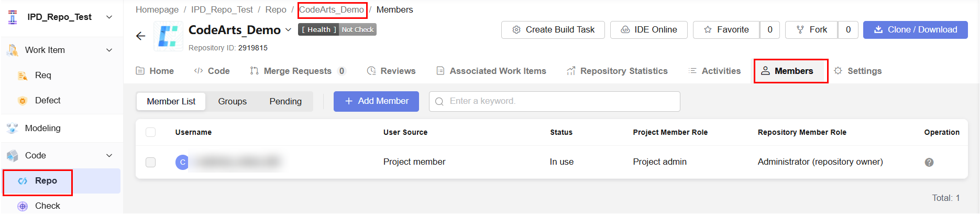Viewport: 980px width, 214px height.
Task: Click the Enter a keyword search field
Action: coord(554,101)
